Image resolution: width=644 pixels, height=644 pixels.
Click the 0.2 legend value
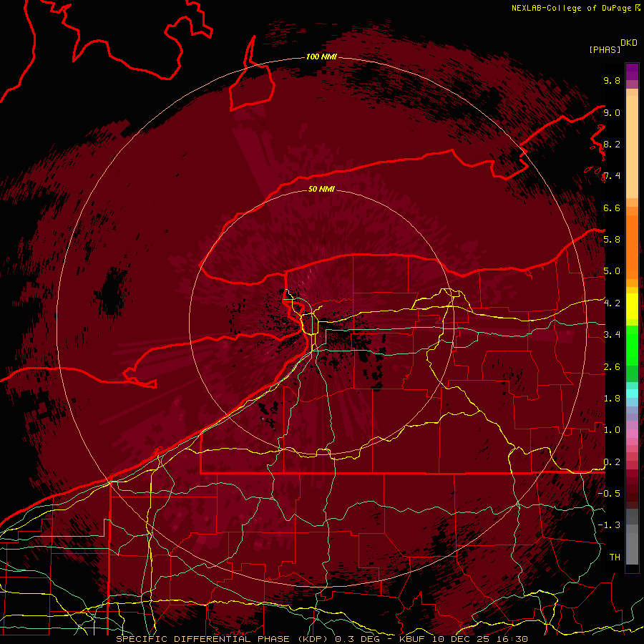point(612,462)
